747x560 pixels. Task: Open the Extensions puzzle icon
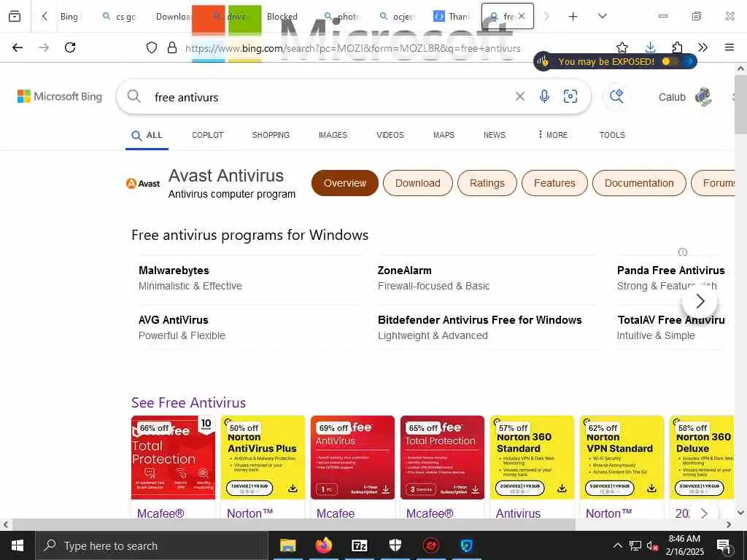(677, 47)
